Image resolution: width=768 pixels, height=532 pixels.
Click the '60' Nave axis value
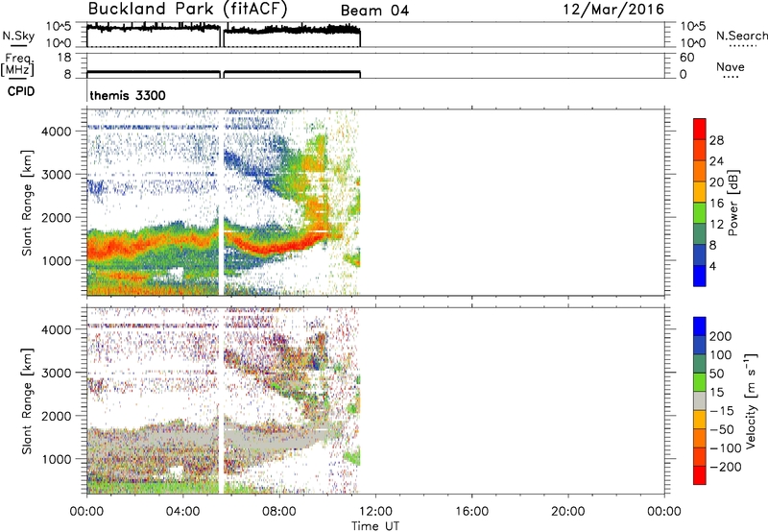(686, 58)
